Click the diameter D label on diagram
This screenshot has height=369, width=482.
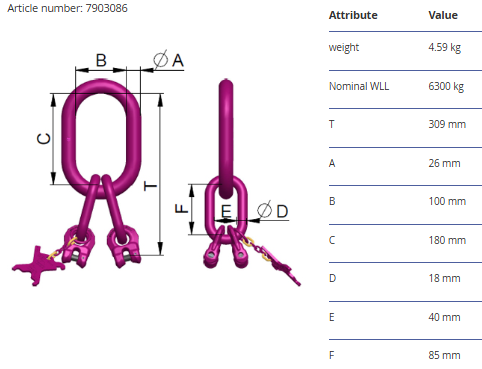pyautogui.click(x=273, y=211)
